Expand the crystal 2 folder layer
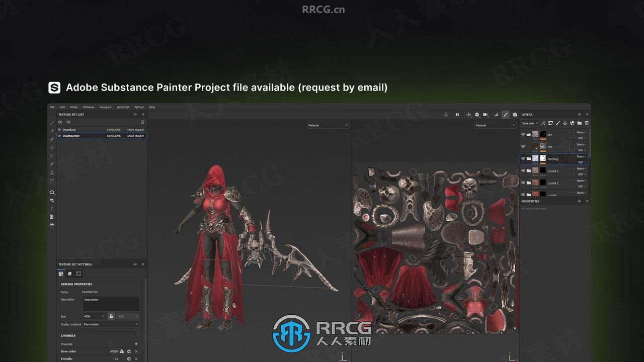This screenshot has height=362, width=644. [x=529, y=183]
